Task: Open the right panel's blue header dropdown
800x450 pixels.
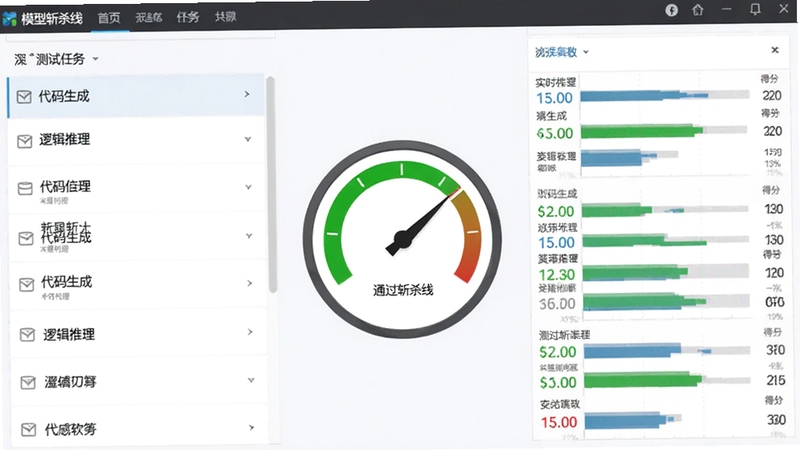Action: 562,52
